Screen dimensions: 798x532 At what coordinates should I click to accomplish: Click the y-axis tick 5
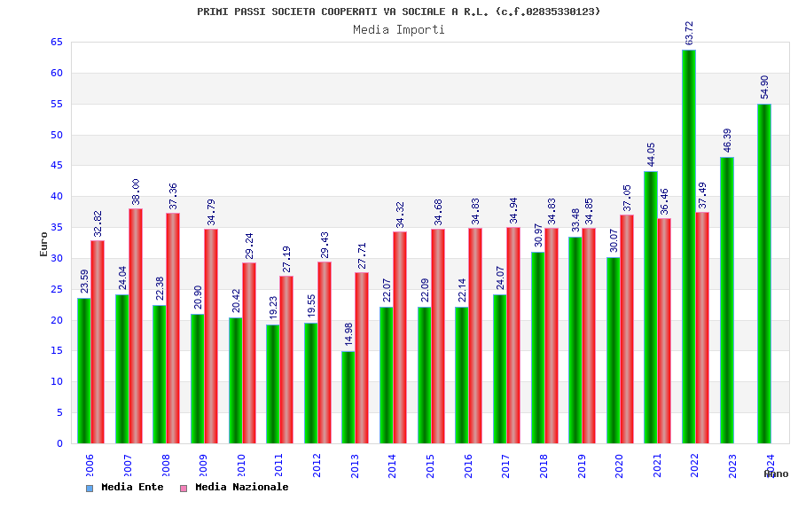coord(59,413)
